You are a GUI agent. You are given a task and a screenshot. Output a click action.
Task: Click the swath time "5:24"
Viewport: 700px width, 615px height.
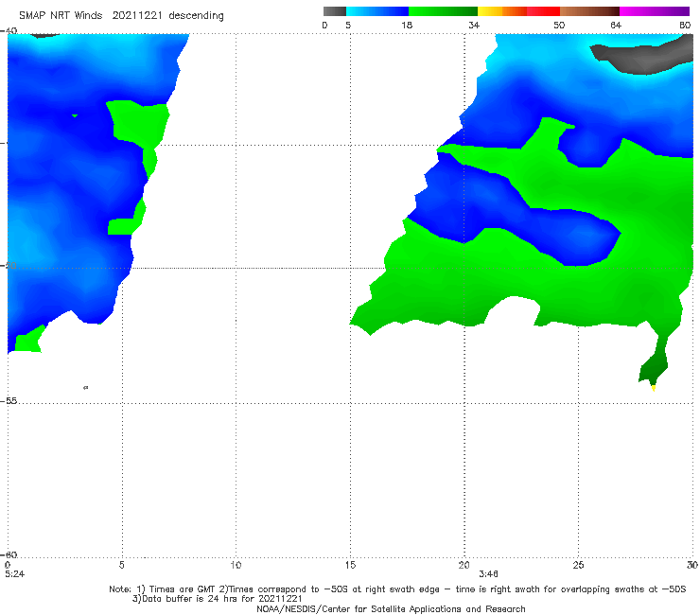(15, 574)
